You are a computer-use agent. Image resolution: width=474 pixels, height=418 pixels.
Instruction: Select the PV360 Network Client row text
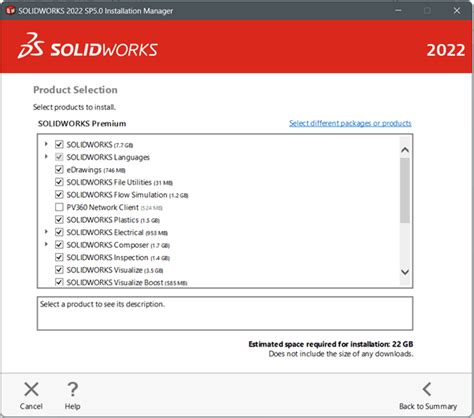point(114,207)
